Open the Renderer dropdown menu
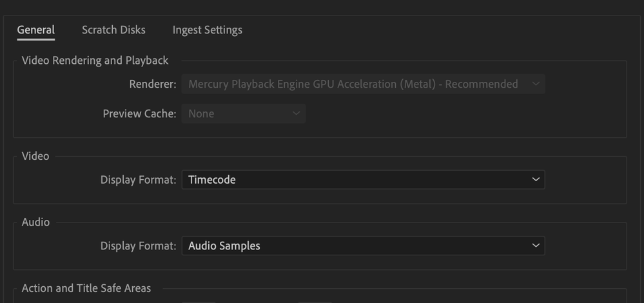644x303 pixels. pyautogui.click(x=362, y=84)
